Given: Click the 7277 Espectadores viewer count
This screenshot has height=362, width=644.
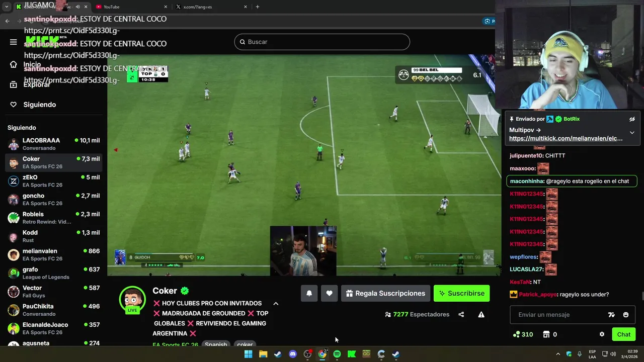Looking at the screenshot, I should 417,315.
